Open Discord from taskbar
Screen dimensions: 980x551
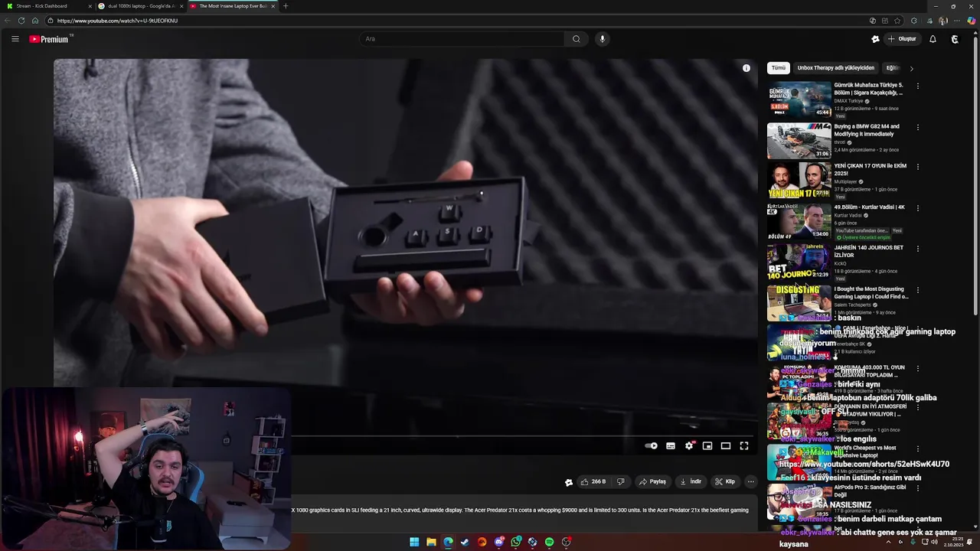pos(498,542)
